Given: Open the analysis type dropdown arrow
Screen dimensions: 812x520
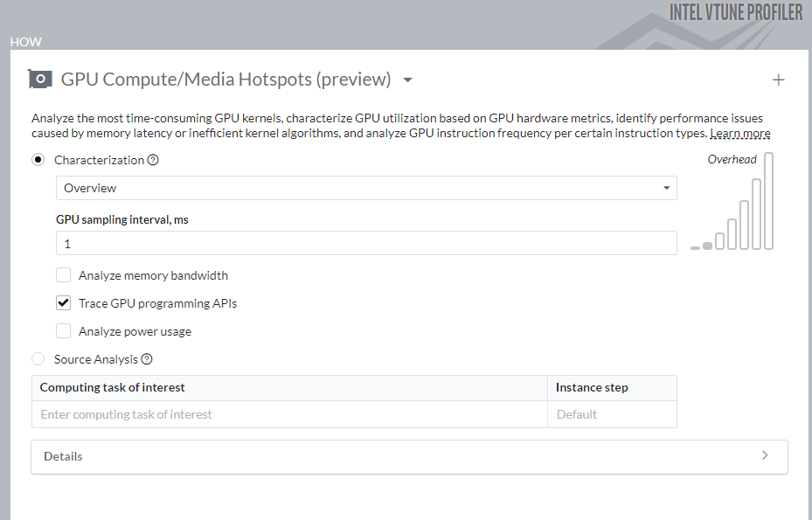Looking at the screenshot, I should point(407,80).
